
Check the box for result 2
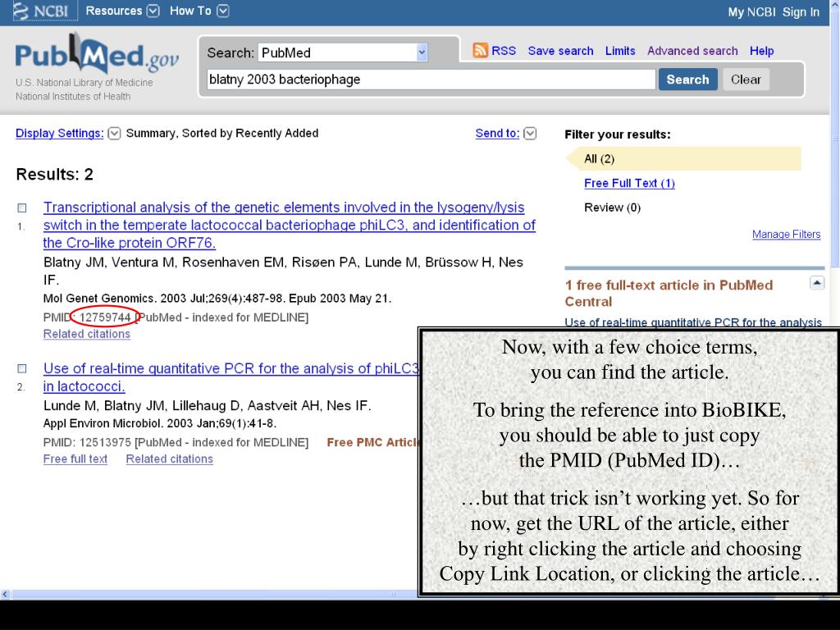pos(22,368)
